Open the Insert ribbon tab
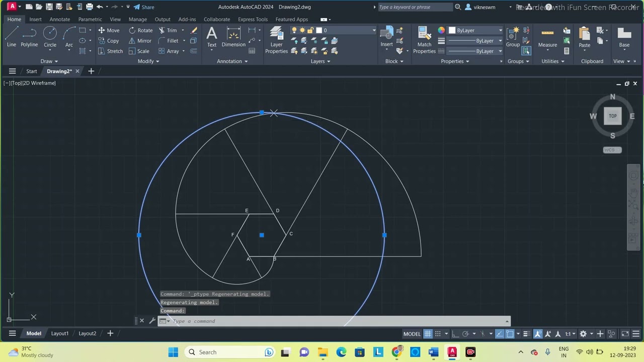This screenshot has height=362, width=644. [35, 19]
